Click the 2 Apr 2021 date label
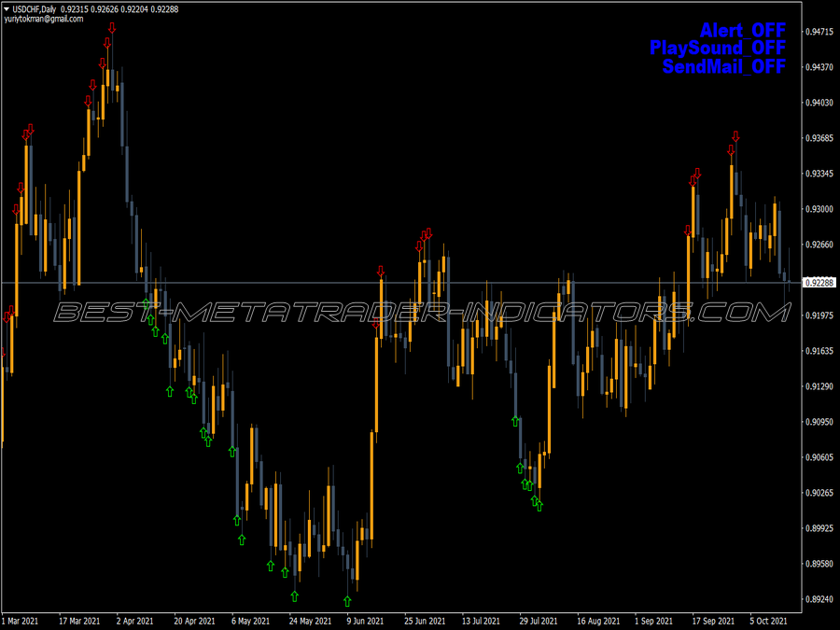Image resolution: width=840 pixels, height=630 pixels. (x=134, y=621)
